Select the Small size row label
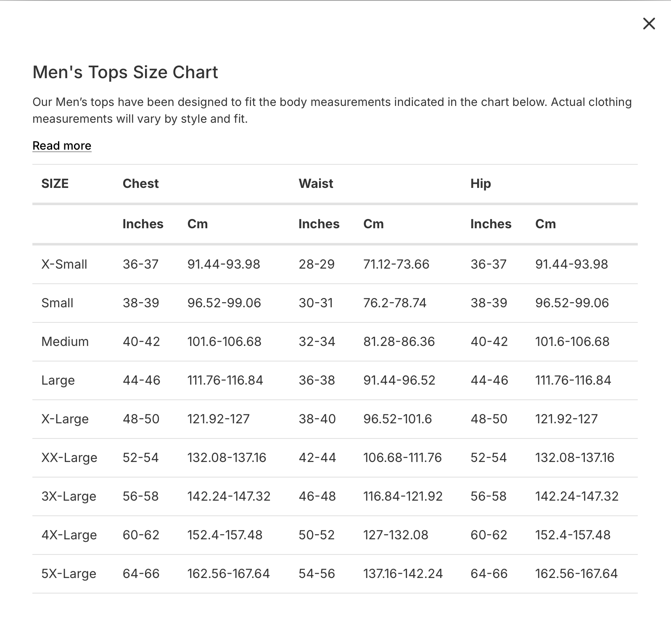 pyautogui.click(x=57, y=303)
